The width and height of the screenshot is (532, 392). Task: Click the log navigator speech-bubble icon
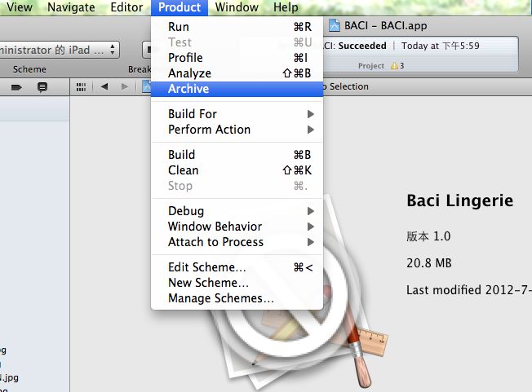42,87
